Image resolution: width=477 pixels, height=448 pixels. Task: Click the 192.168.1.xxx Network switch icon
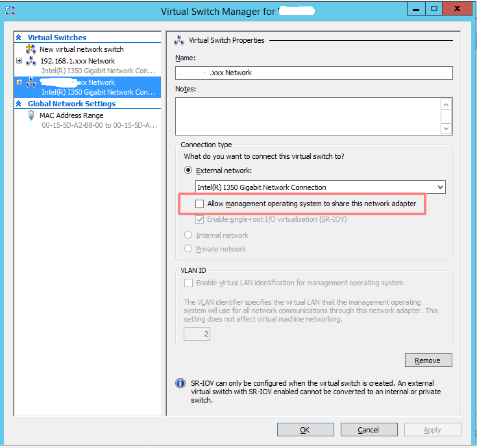coord(31,61)
